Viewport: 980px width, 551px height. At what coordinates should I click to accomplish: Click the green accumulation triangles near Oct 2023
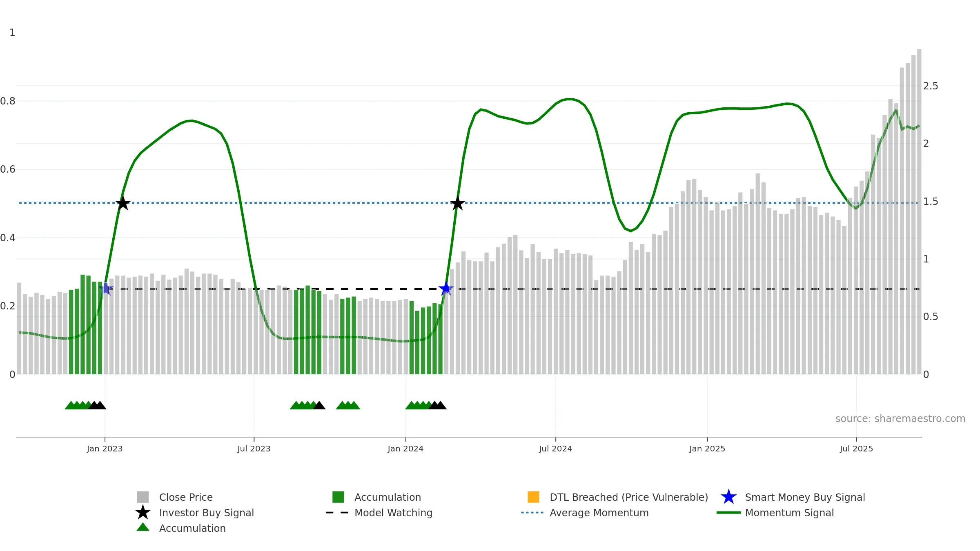click(x=347, y=405)
